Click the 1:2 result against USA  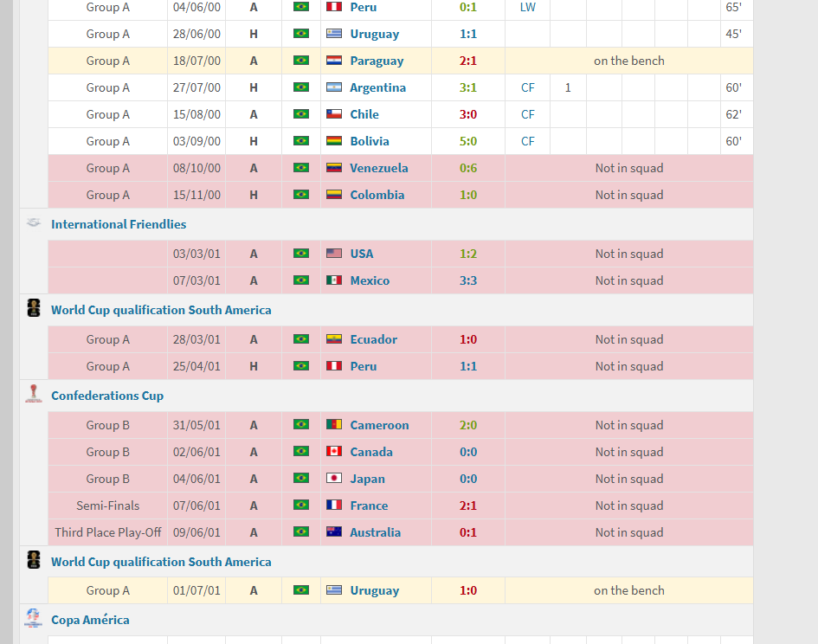coord(468,254)
